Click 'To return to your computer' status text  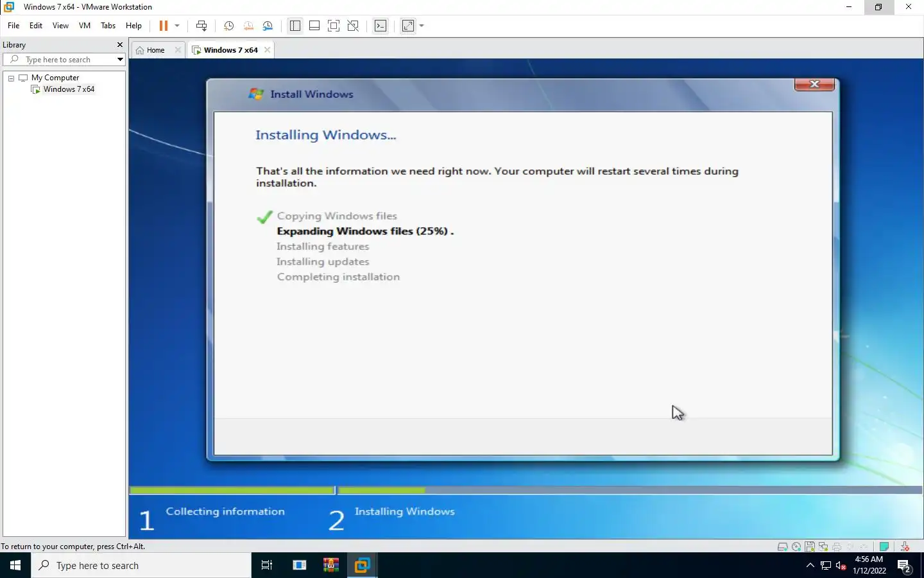[x=73, y=547]
